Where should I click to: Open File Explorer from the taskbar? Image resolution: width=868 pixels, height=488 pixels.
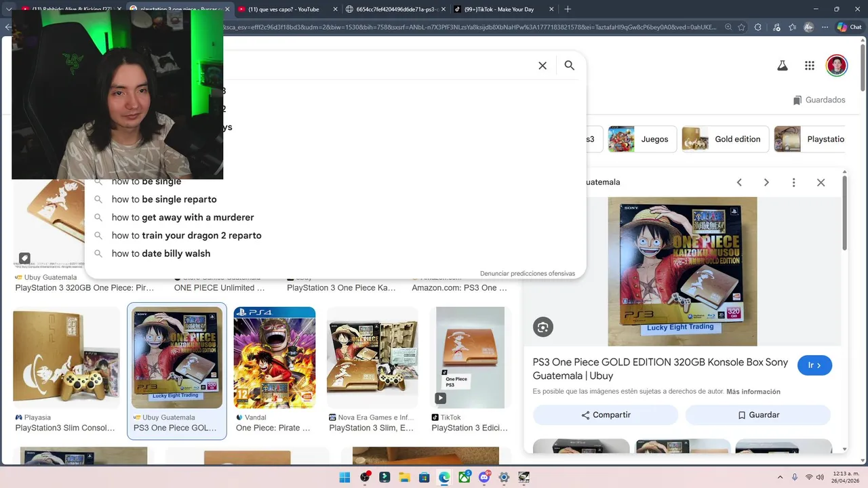click(x=404, y=477)
